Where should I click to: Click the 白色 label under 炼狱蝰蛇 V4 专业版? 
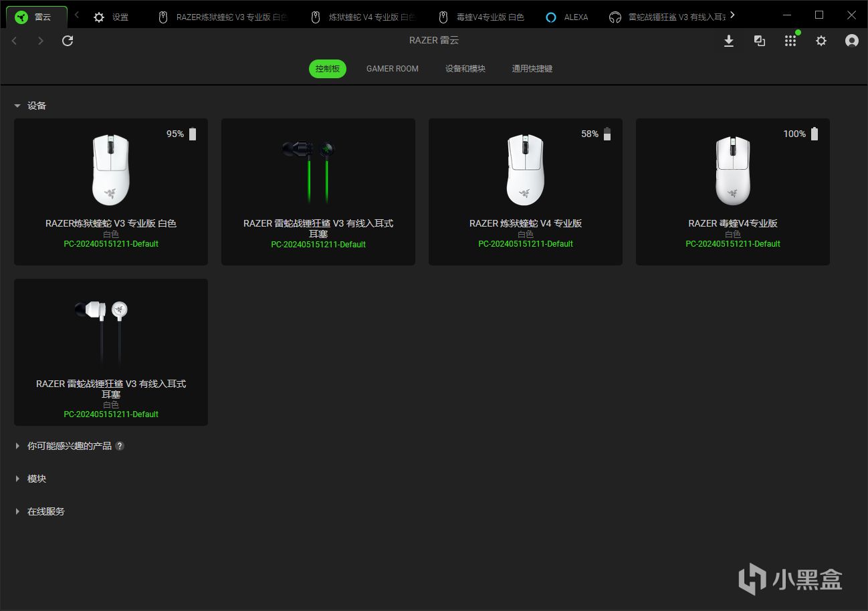point(526,235)
